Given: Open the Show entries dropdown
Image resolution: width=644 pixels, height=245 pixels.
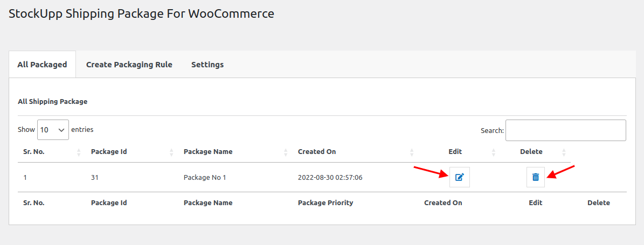Looking at the screenshot, I should [53, 130].
